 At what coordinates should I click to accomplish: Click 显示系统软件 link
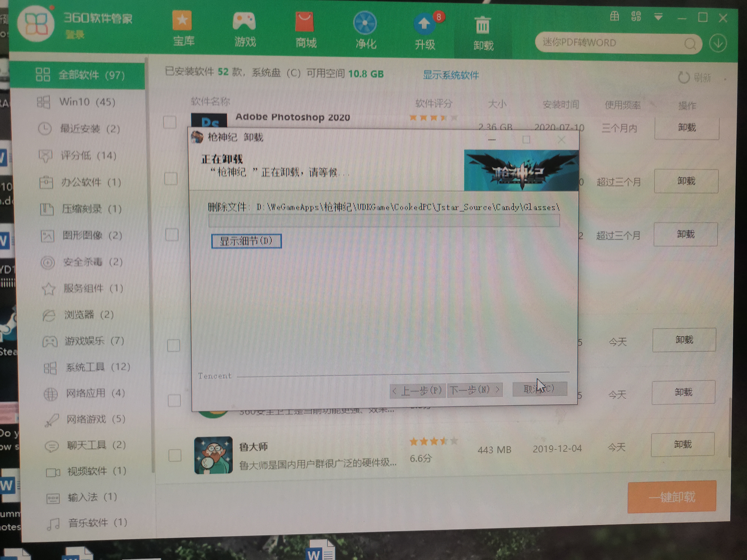pyautogui.click(x=450, y=75)
